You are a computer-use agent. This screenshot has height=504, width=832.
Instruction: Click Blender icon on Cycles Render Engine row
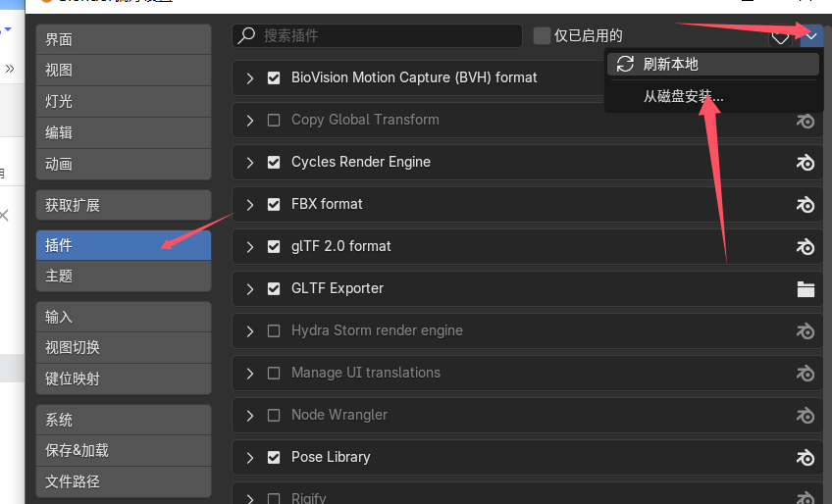point(806,163)
